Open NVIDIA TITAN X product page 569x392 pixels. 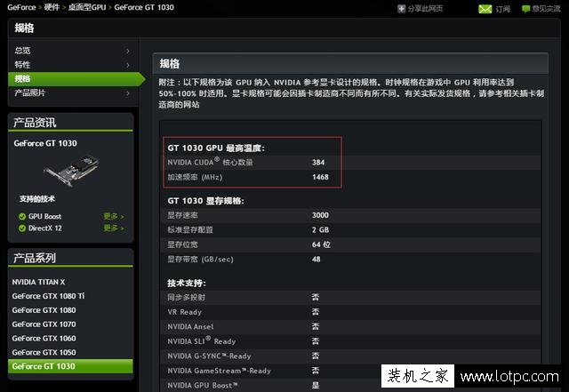point(38,282)
